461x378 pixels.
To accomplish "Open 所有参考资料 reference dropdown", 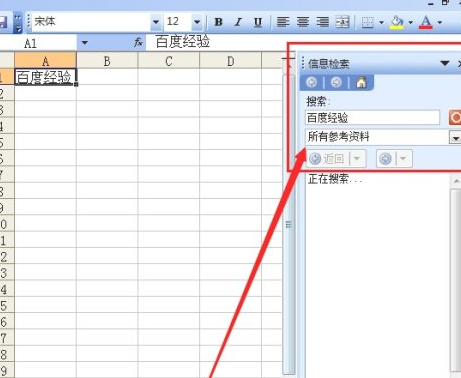I will pyautogui.click(x=455, y=137).
